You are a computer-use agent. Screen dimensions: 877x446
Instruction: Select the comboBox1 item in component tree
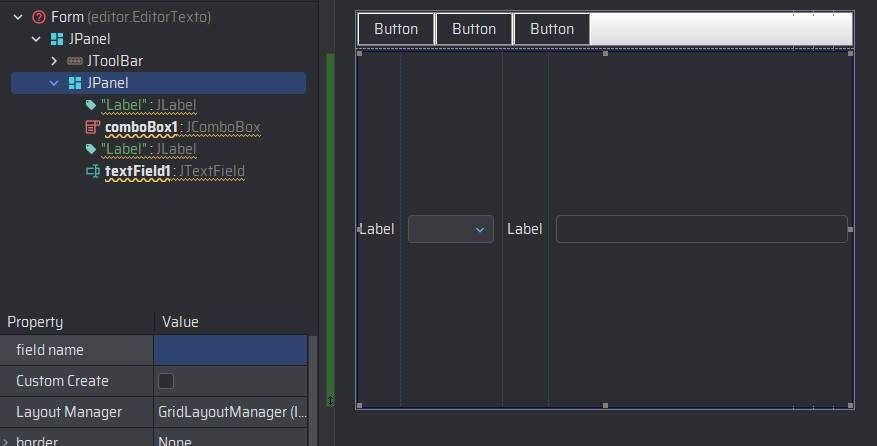coord(141,127)
